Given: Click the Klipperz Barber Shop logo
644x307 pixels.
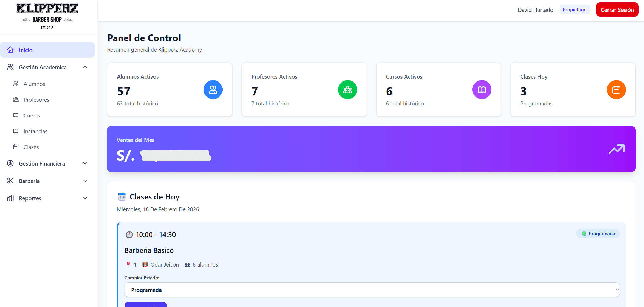Looking at the screenshot, I should (x=47, y=16).
